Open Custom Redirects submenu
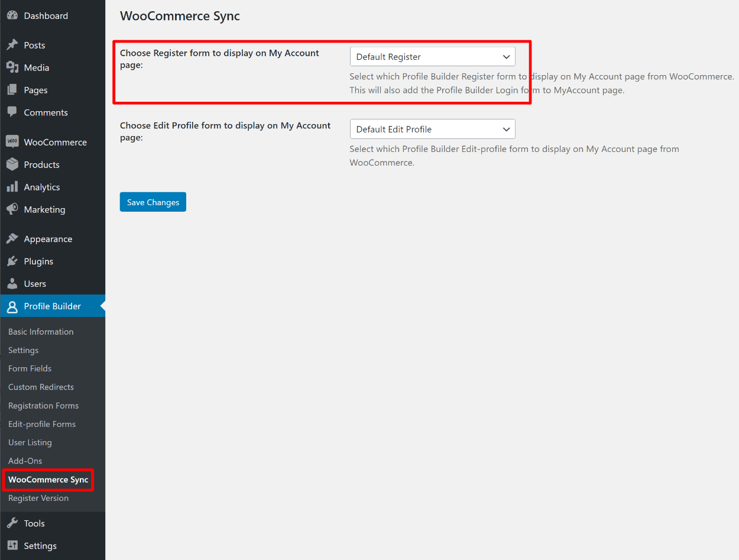The image size is (739, 560). pos(41,387)
